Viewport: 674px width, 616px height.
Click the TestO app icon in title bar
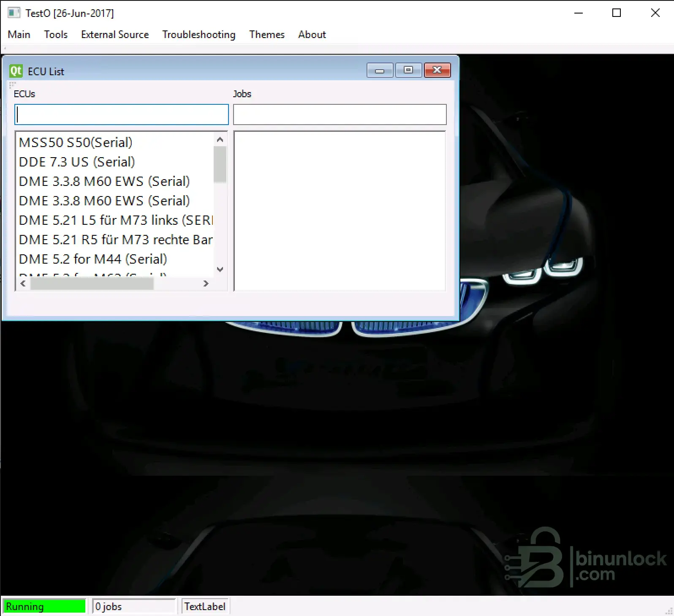[x=14, y=13]
